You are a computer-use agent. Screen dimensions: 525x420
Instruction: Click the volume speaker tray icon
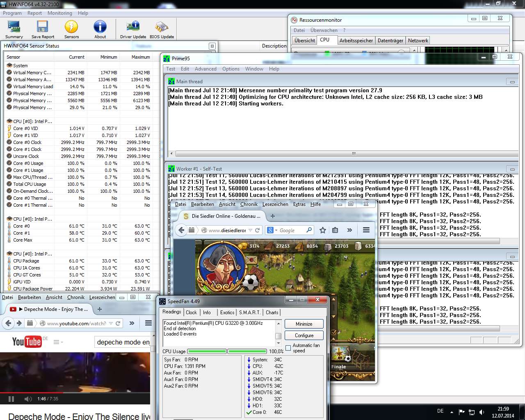(482, 412)
